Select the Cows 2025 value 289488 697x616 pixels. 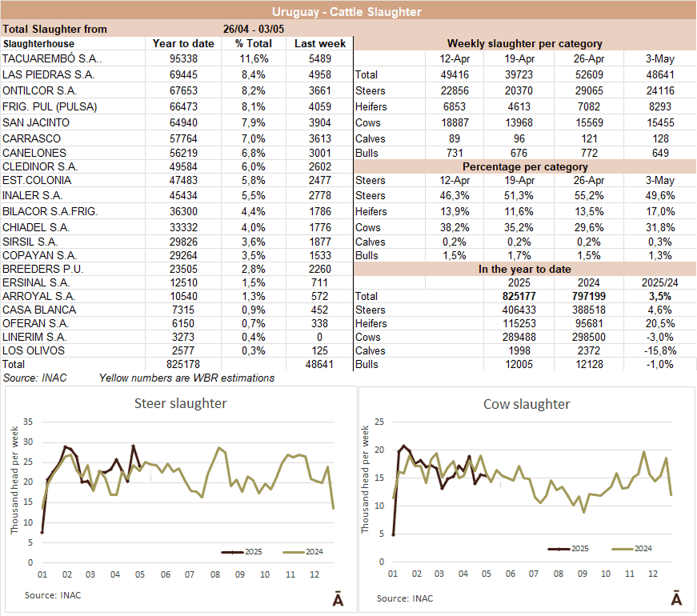pyautogui.click(x=519, y=338)
